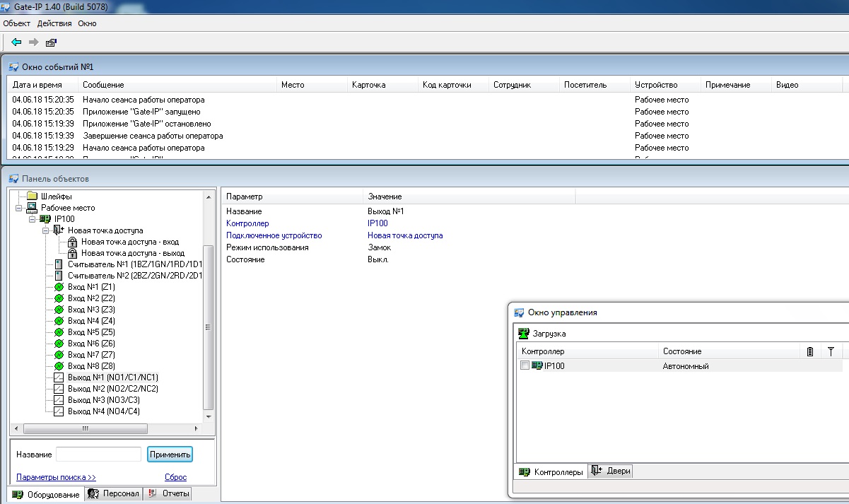This screenshot has height=504, width=849.
Task: Select the Считыватель №1 reader icon in tree
Action: (59, 264)
